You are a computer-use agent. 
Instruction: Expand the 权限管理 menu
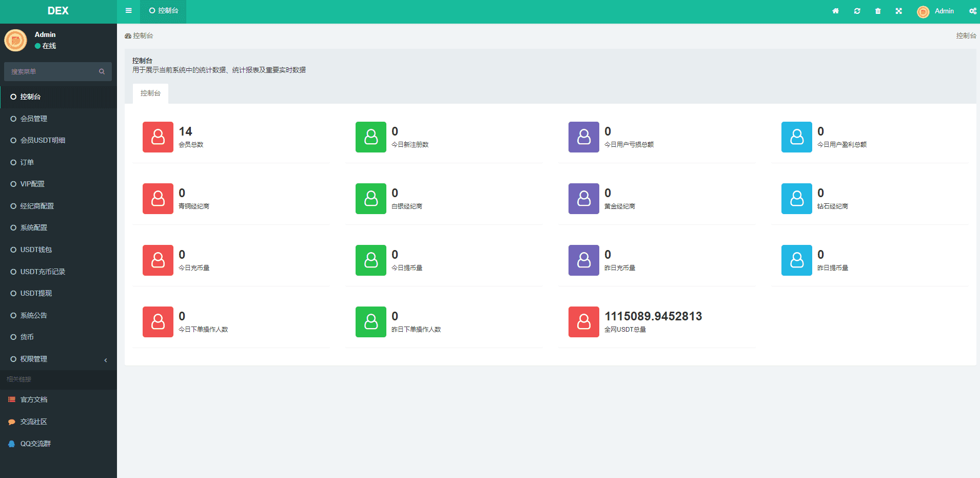click(x=58, y=359)
